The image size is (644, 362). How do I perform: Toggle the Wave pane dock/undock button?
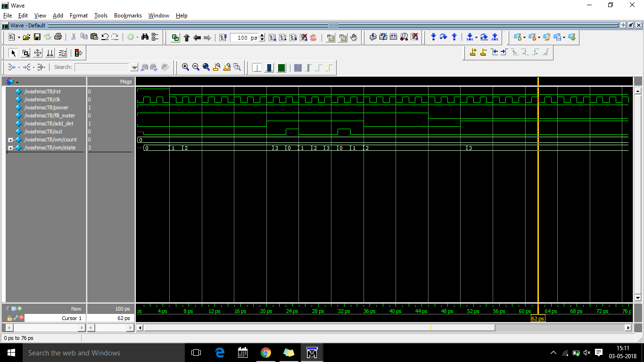(x=631, y=25)
